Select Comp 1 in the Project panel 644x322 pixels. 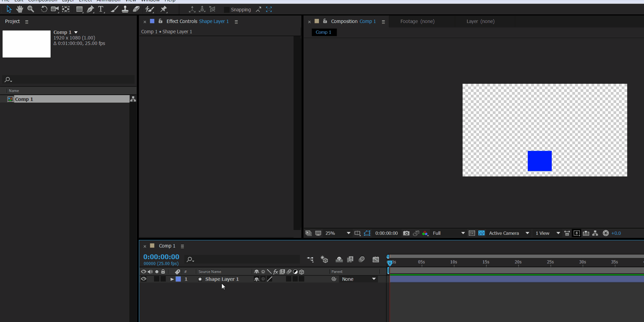coord(24,99)
